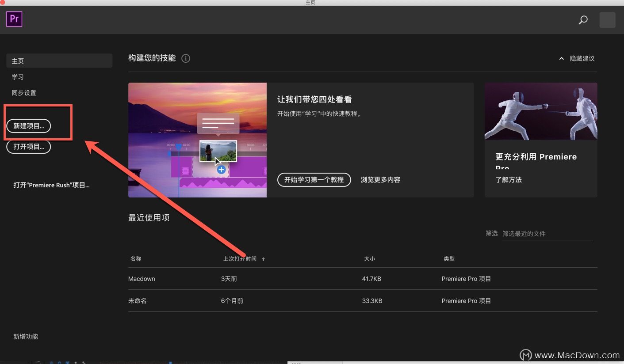Start the first tutorial with 开始学习第一个教程
624x364 pixels.
314,180
